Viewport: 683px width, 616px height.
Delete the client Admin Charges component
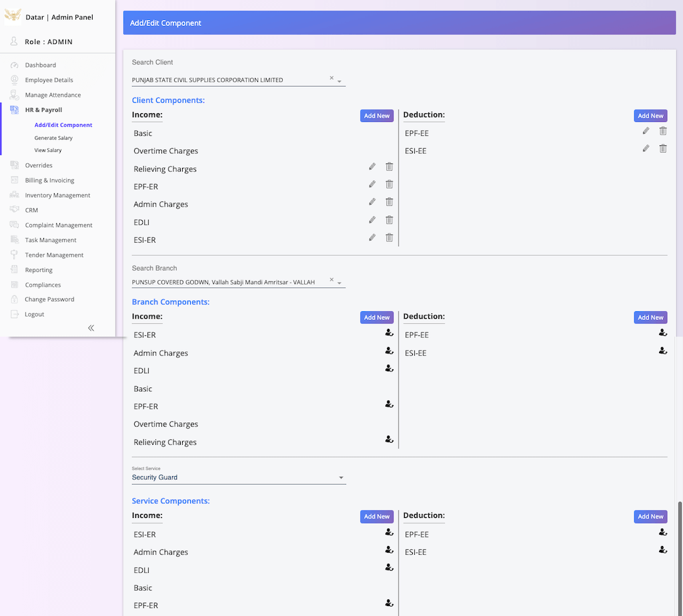click(390, 201)
